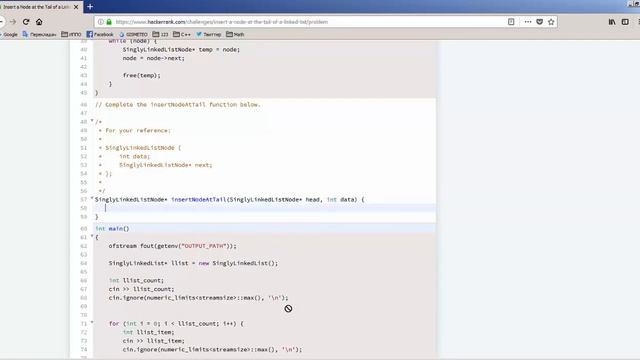Toggle reader view icon in address bar
This screenshot has width=640, height=360.
(x=511, y=22)
